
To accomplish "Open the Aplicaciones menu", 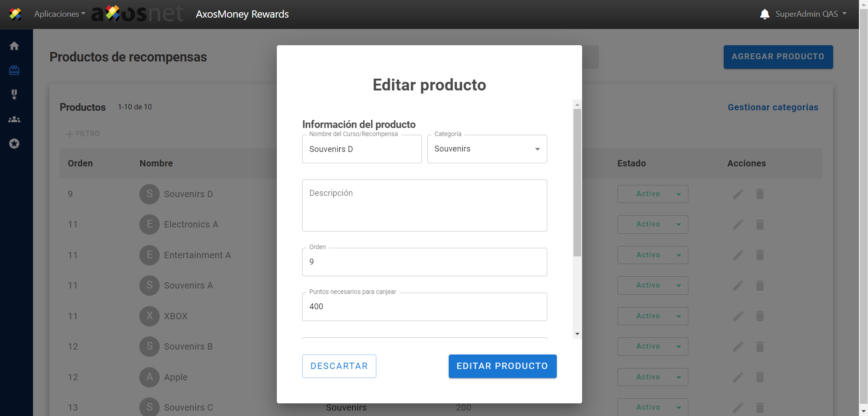I will [59, 14].
